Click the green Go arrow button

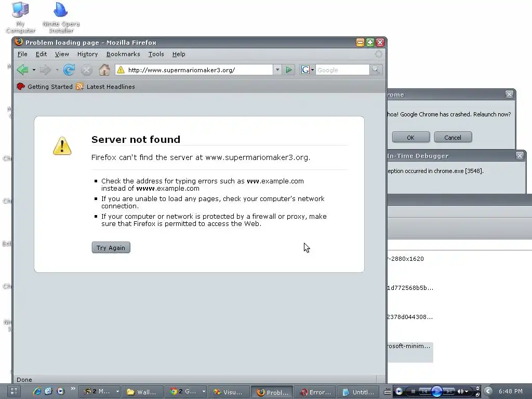coord(289,70)
